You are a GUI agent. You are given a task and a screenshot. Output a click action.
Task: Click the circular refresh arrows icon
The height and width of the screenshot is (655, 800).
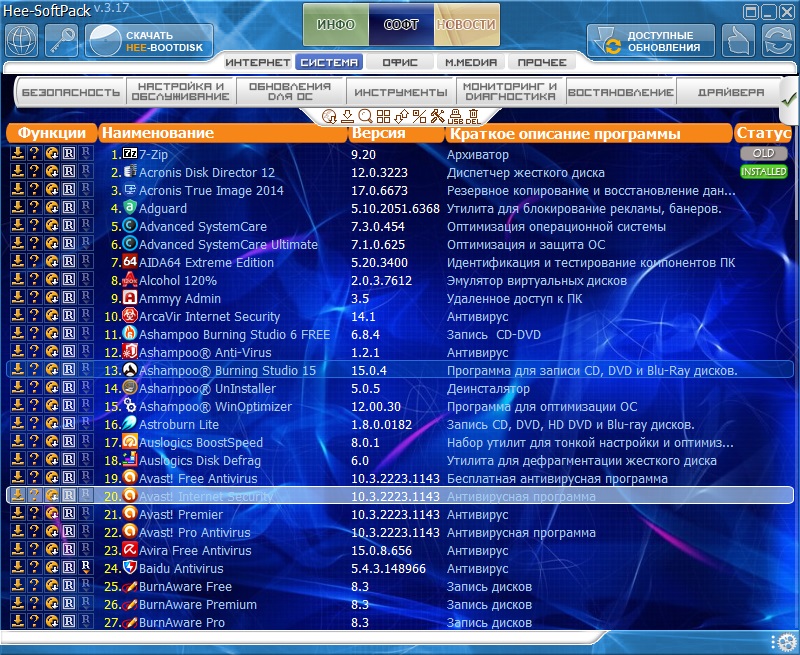tap(777, 40)
